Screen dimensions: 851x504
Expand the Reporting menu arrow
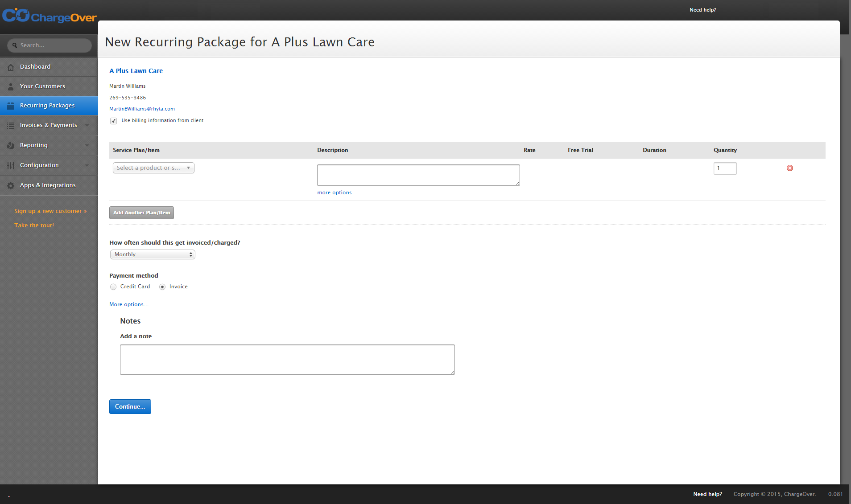(87, 145)
